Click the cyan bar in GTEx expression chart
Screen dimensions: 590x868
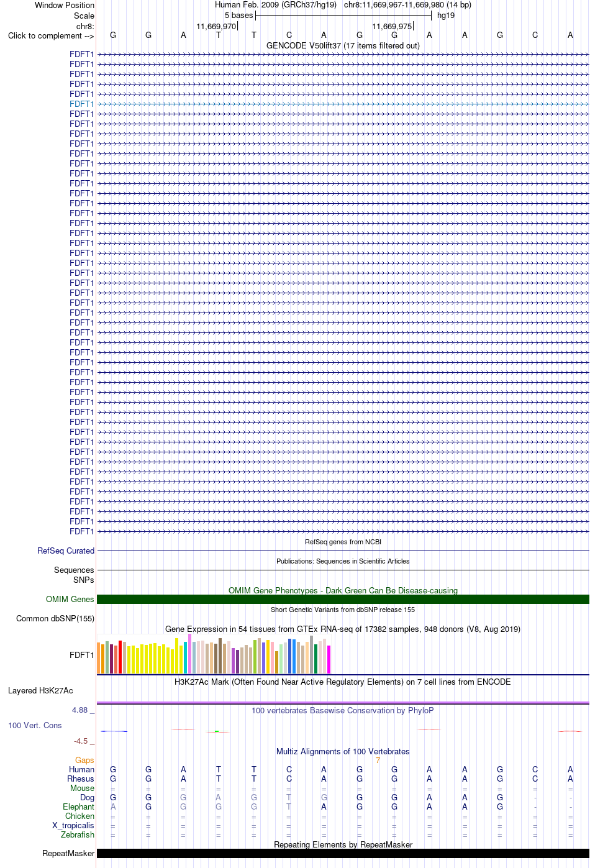point(186,657)
